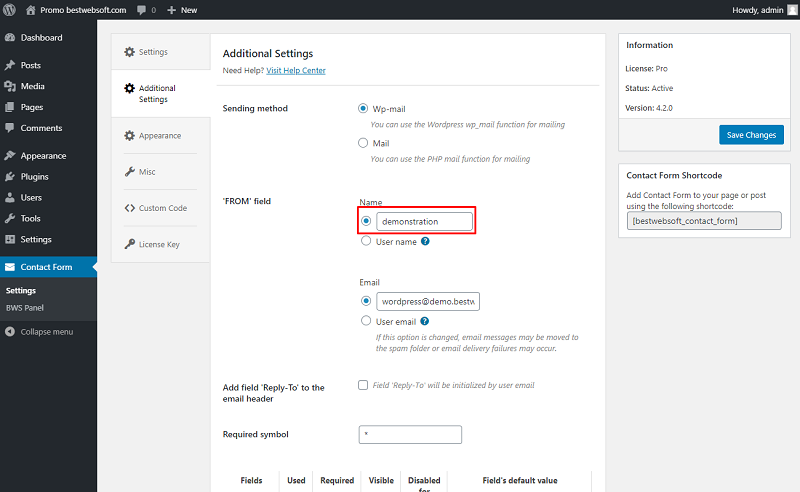The image size is (800, 492).
Task: Open BWS Panel submenu item
Action: (x=24, y=308)
